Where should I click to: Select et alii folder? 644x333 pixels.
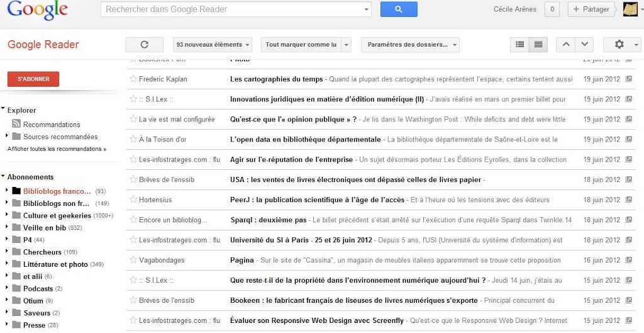point(33,276)
